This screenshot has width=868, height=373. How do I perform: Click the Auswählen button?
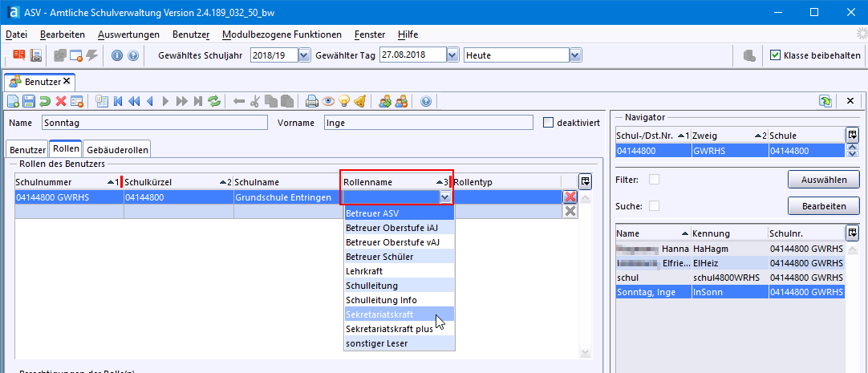(x=824, y=179)
